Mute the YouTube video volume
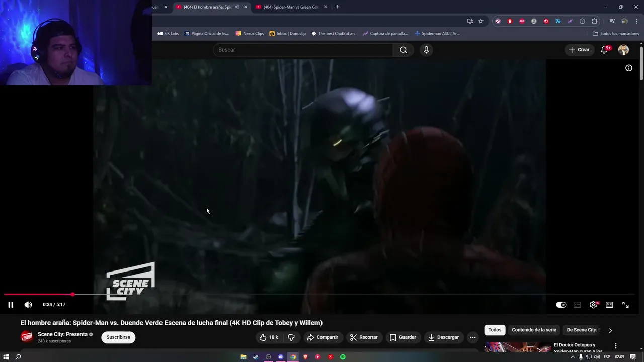The image size is (644, 362). [x=28, y=305]
